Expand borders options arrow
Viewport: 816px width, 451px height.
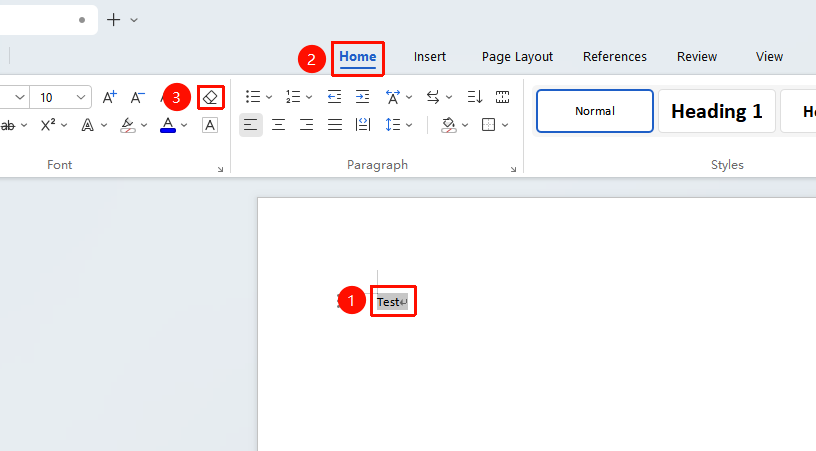pyautogui.click(x=505, y=125)
